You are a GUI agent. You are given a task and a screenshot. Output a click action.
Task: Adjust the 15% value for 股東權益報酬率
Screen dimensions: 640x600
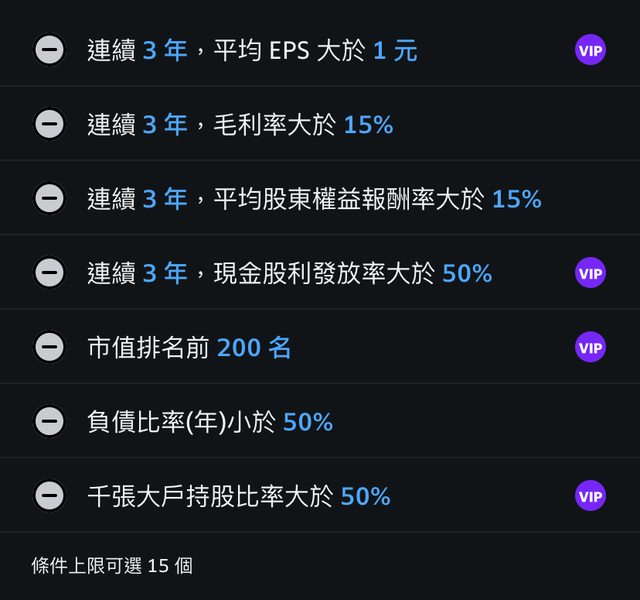point(516,198)
